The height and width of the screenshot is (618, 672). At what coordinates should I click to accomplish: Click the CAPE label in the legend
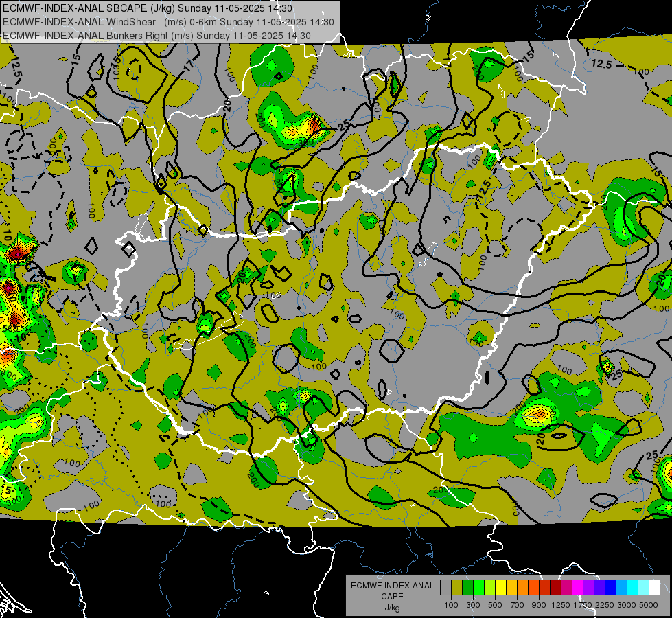392,597
